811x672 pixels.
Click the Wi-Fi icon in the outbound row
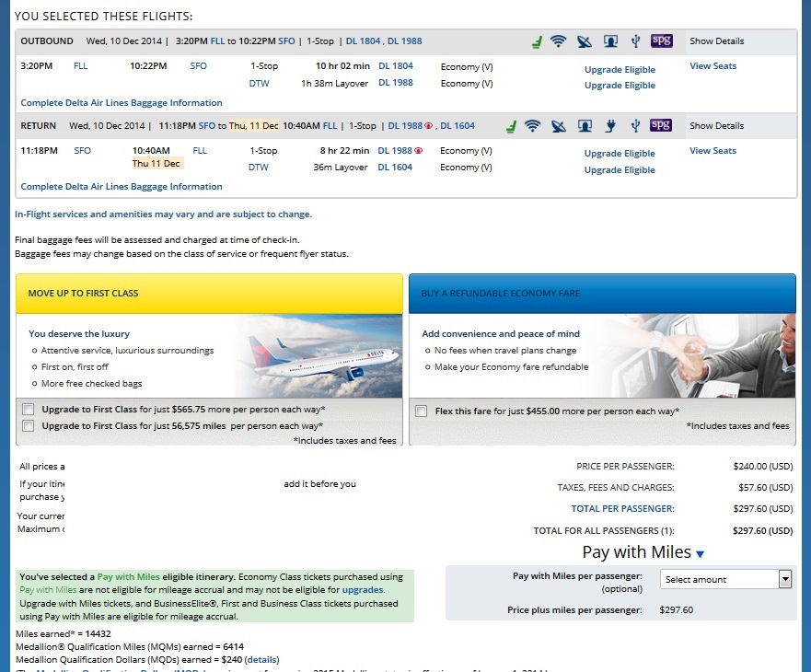[x=558, y=41]
